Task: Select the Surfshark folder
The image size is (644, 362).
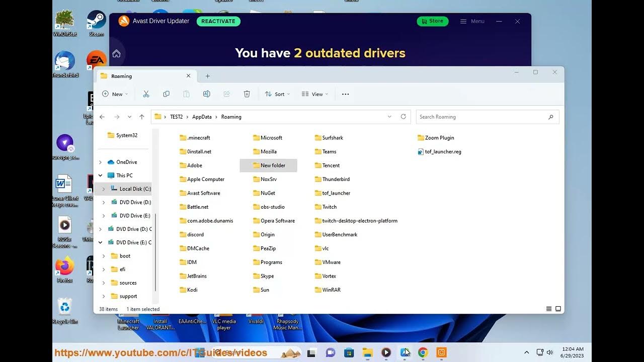Action: 329,138
